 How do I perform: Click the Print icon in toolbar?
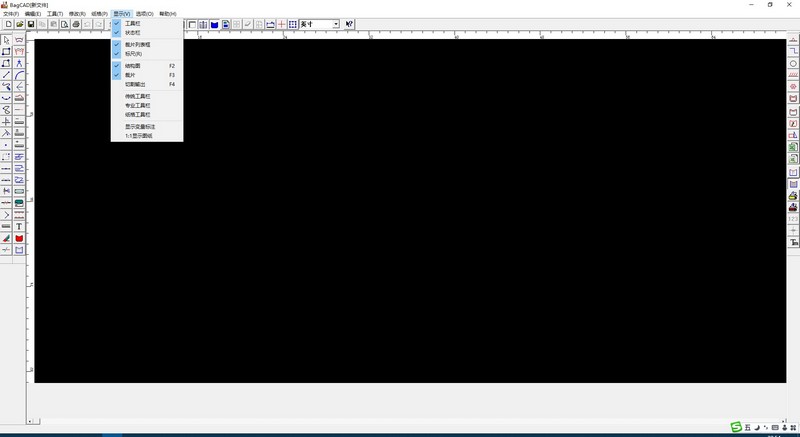(x=76, y=24)
